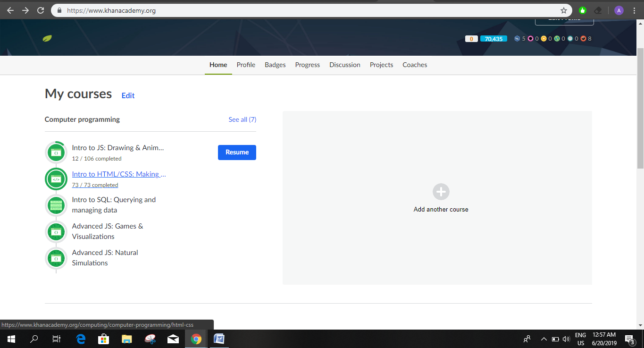The height and width of the screenshot is (348, 644).
Task: Open the Discussion tab
Action: [x=345, y=65]
